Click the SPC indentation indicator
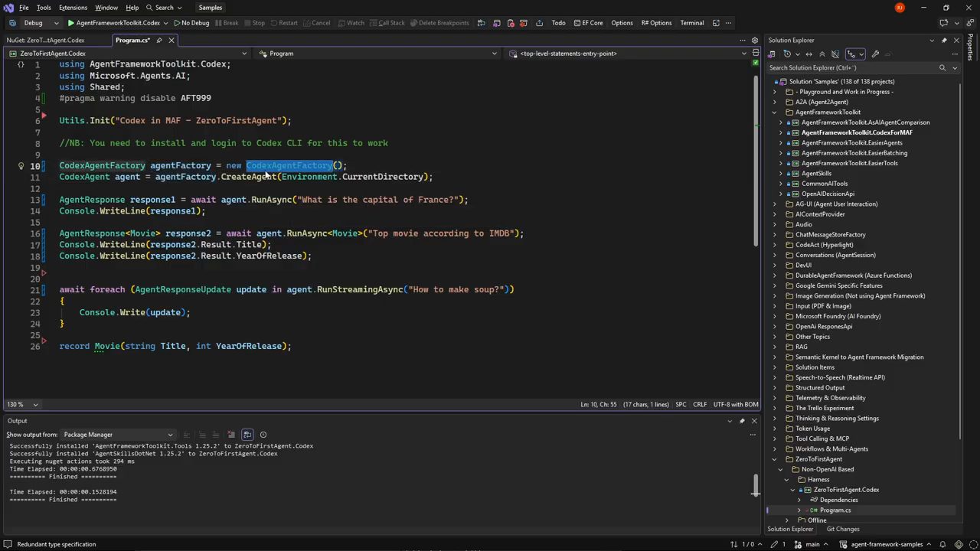This screenshot has width=980, height=551. click(681, 404)
